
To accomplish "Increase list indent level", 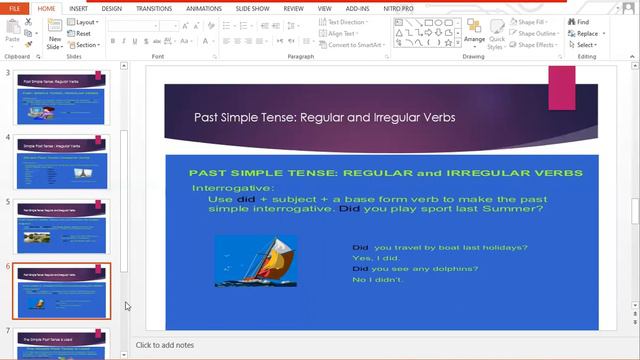I will pos(276,26).
